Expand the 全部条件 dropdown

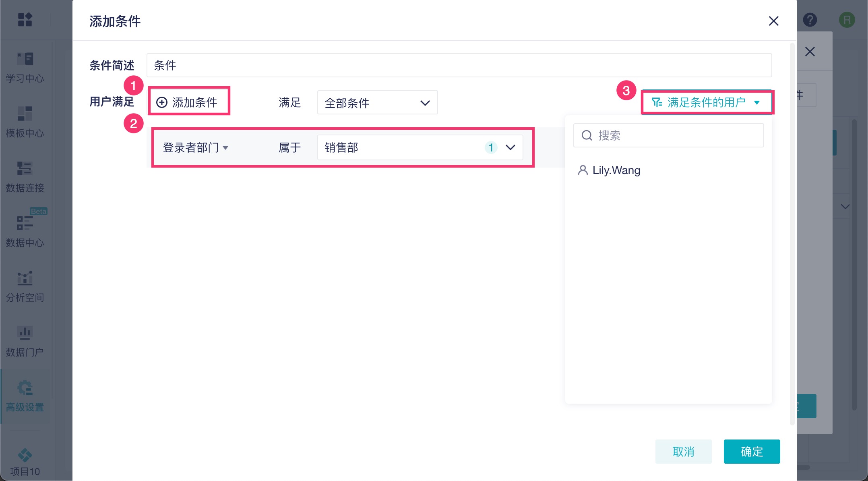click(377, 103)
